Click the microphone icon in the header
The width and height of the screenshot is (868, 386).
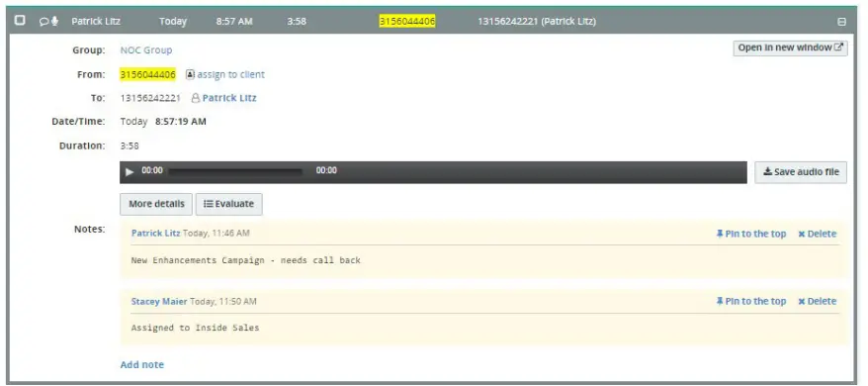(x=54, y=21)
